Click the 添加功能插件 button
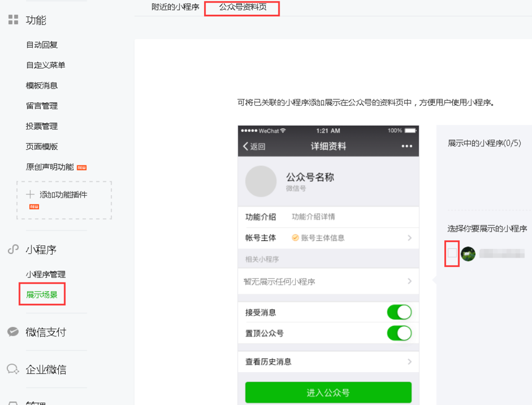 coord(64,200)
